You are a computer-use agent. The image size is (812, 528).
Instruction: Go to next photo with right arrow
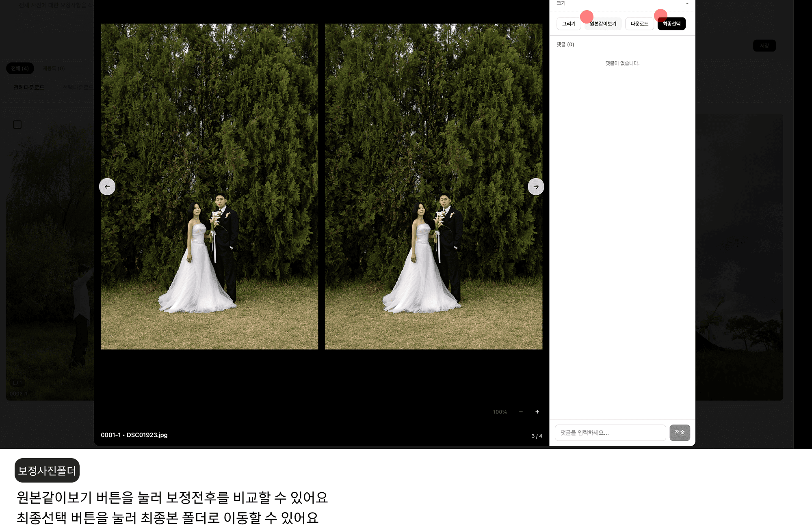(x=536, y=187)
